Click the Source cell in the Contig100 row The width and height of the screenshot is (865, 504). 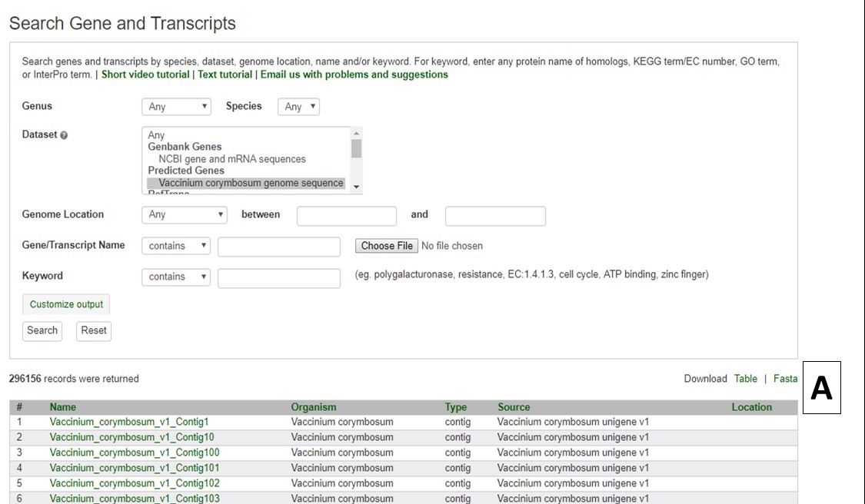(573, 453)
